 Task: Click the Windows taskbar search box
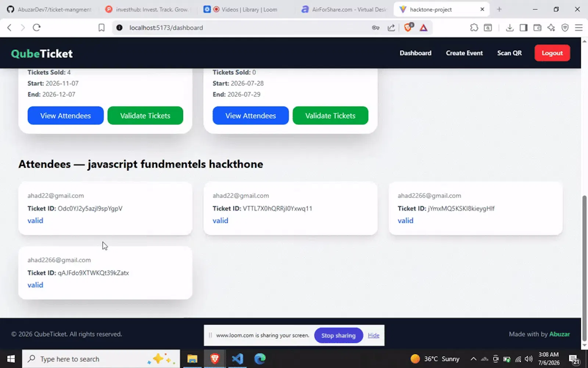[101, 359]
